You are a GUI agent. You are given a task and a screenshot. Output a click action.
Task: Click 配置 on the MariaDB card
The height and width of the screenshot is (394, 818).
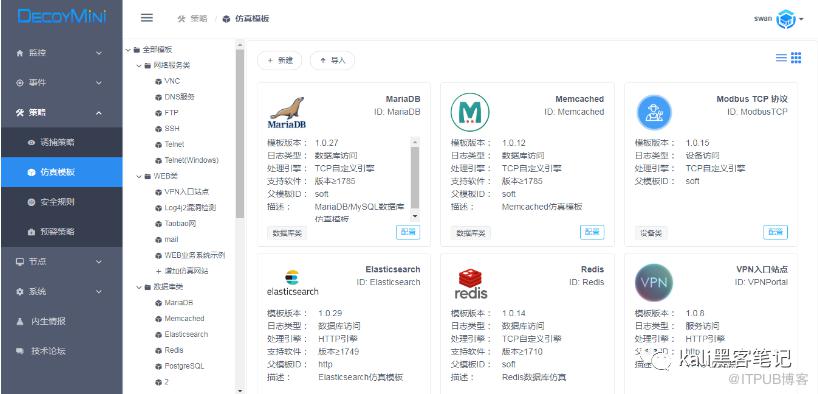pos(408,232)
